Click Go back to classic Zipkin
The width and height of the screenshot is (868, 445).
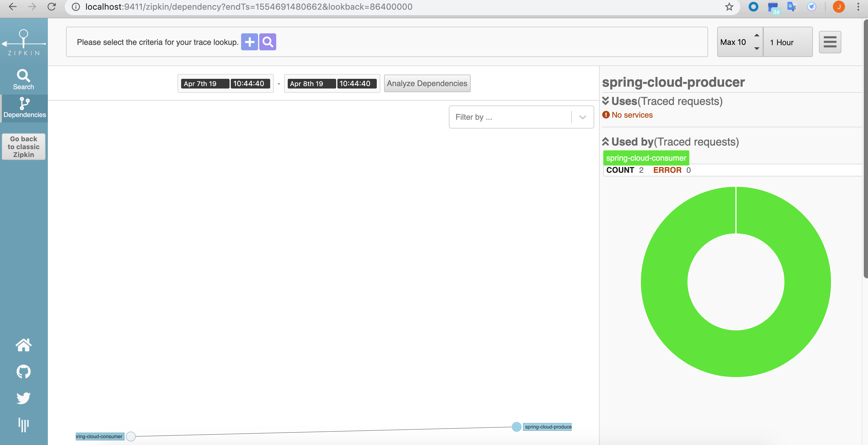pyautogui.click(x=24, y=147)
